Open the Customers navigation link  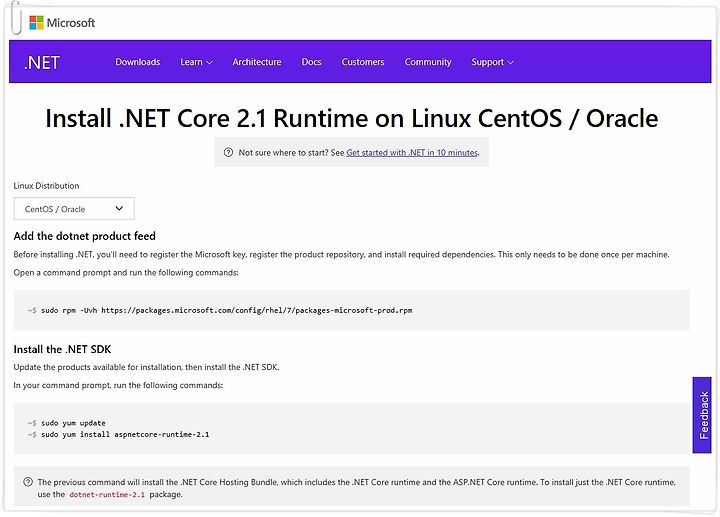point(363,62)
